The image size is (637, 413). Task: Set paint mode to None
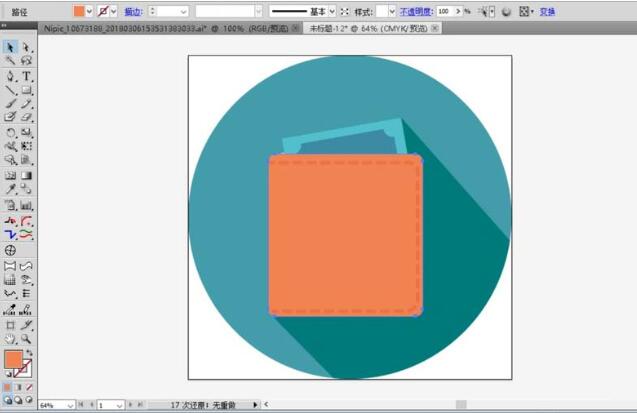(x=29, y=387)
